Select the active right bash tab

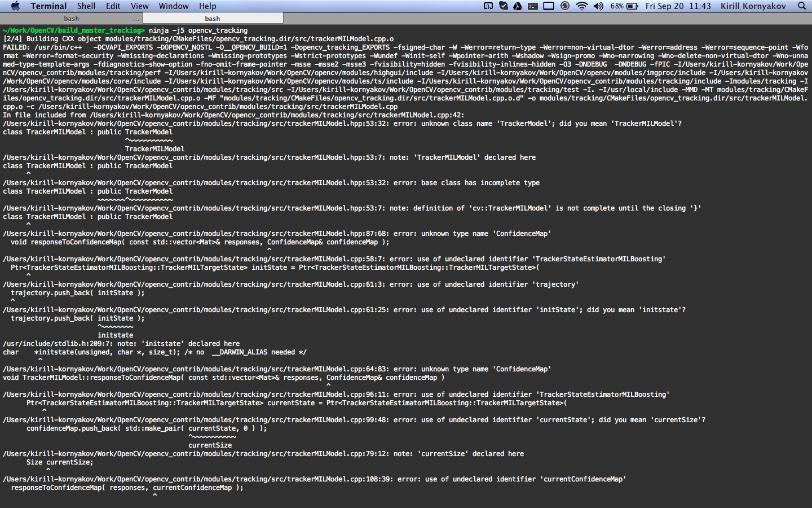[212, 19]
